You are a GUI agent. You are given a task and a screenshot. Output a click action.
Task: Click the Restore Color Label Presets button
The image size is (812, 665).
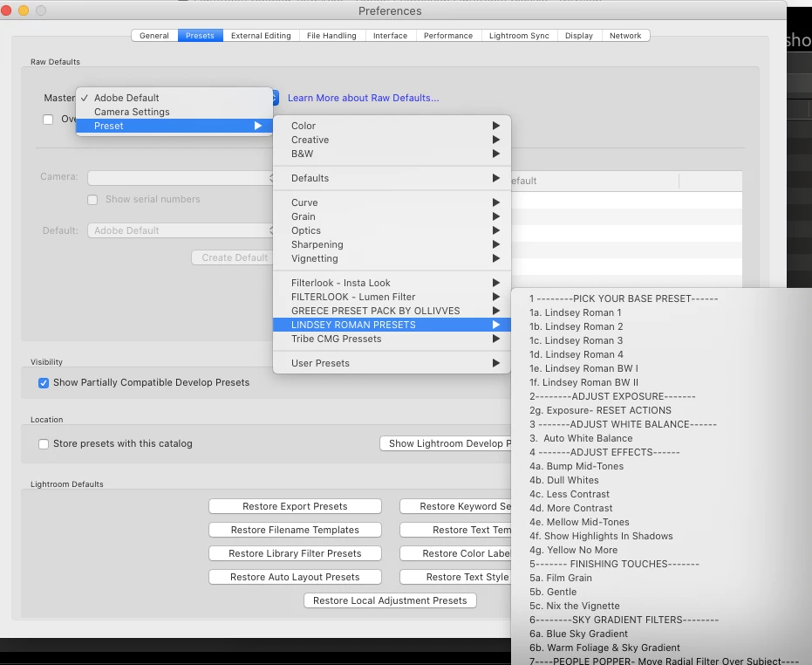[x=455, y=553]
